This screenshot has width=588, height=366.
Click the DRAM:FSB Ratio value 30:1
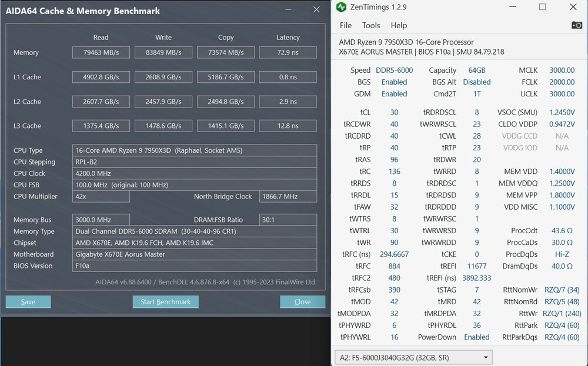click(288, 220)
